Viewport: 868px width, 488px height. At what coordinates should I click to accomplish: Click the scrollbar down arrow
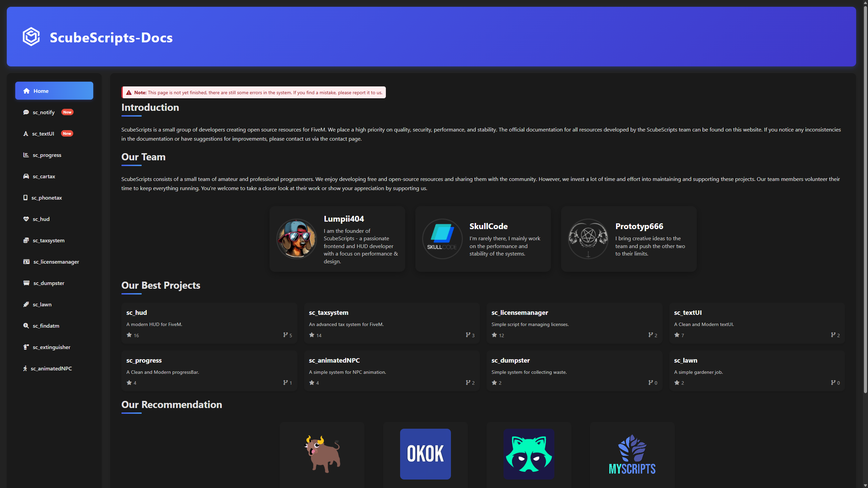click(865, 485)
